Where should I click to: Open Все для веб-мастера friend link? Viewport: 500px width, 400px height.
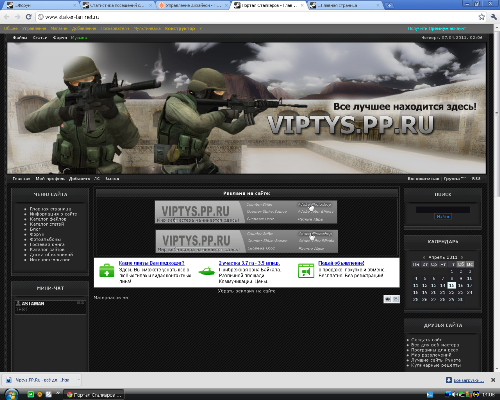[435, 345]
